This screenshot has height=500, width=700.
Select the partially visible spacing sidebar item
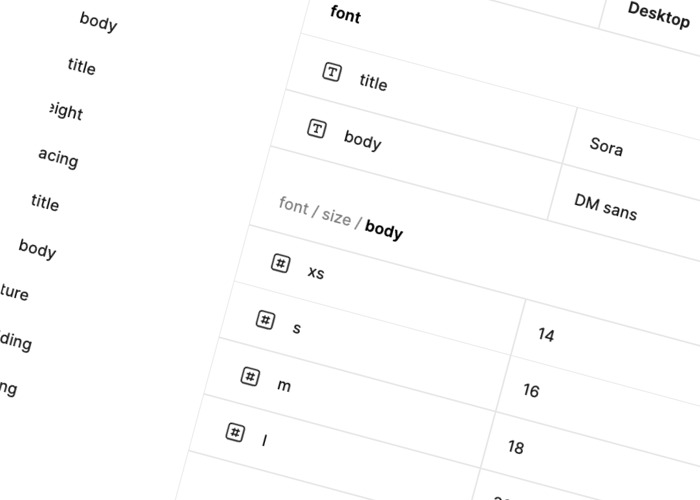point(58,157)
